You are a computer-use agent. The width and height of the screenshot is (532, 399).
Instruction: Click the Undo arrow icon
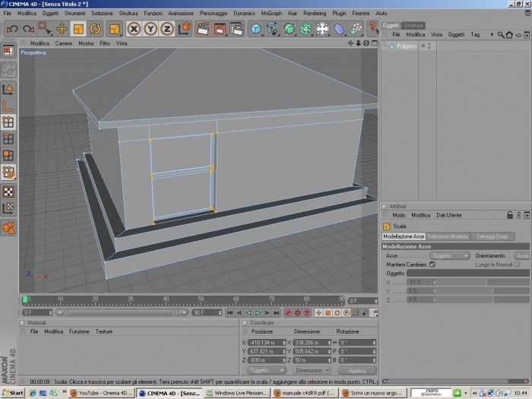13,29
